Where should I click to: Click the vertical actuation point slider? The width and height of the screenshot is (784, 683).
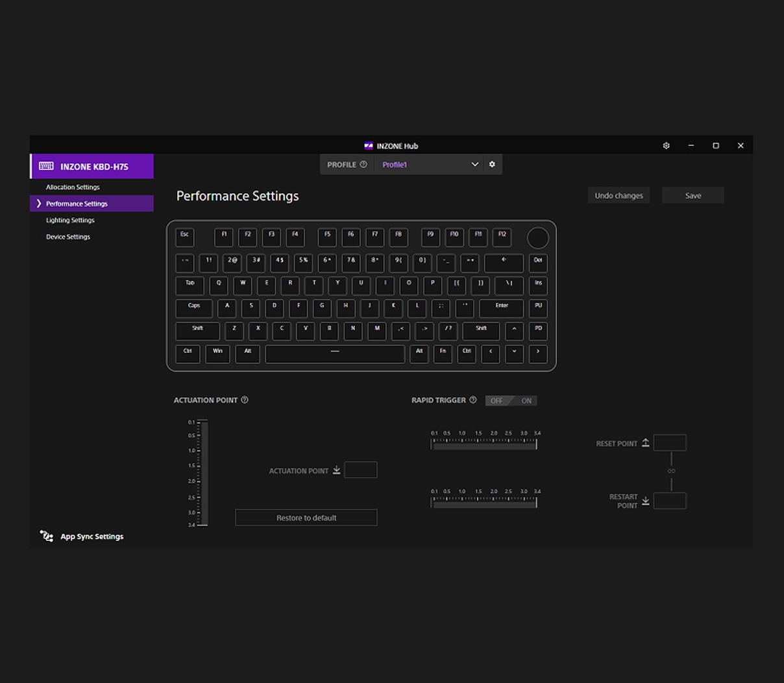click(204, 473)
